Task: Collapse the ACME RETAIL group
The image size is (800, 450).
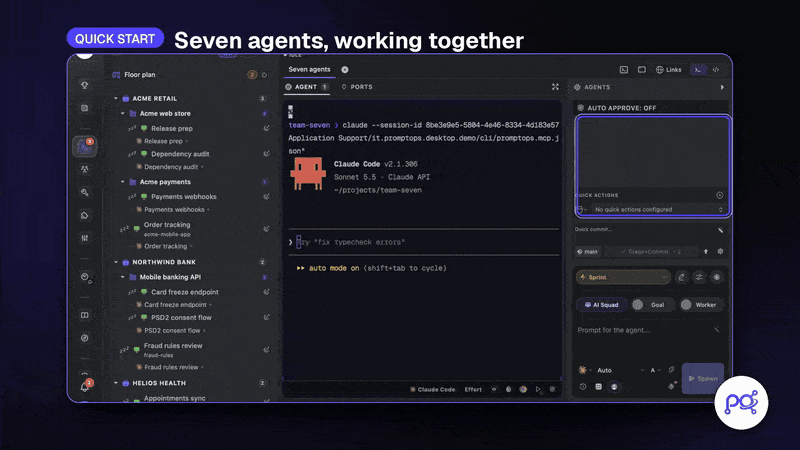Action: (116, 98)
